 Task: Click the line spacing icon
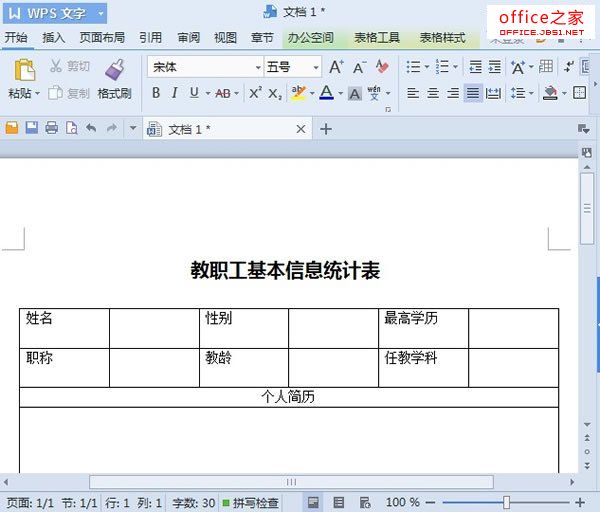tap(518, 93)
